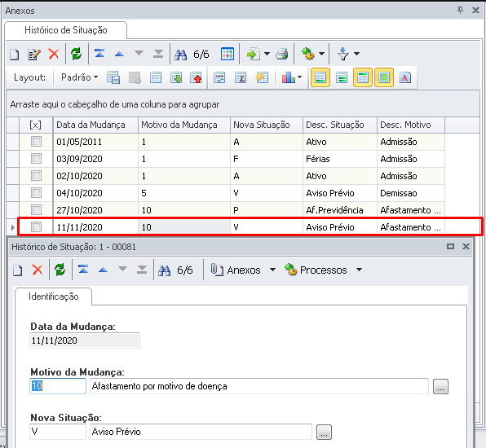Select the checkbox of 27/10/2020 row
Screen dimensions: 486x448
pyautogui.click(x=36, y=209)
